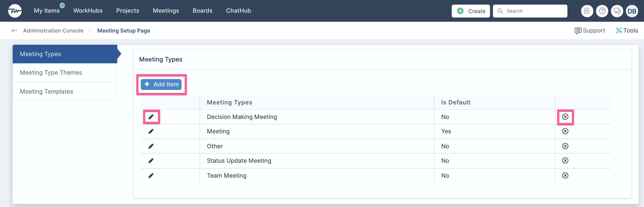Click the Tools wrench icon
Viewport: 644px width, 207px height.
pos(619,31)
